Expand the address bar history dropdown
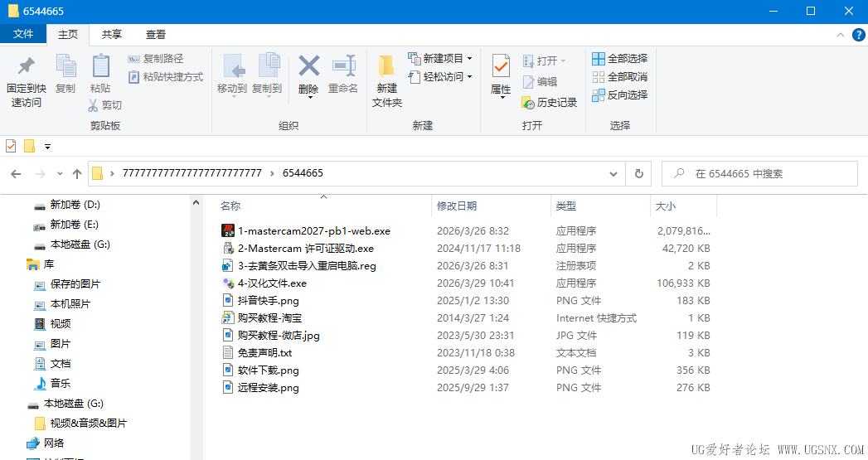The height and width of the screenshot is (460, 868). [613, 174]
